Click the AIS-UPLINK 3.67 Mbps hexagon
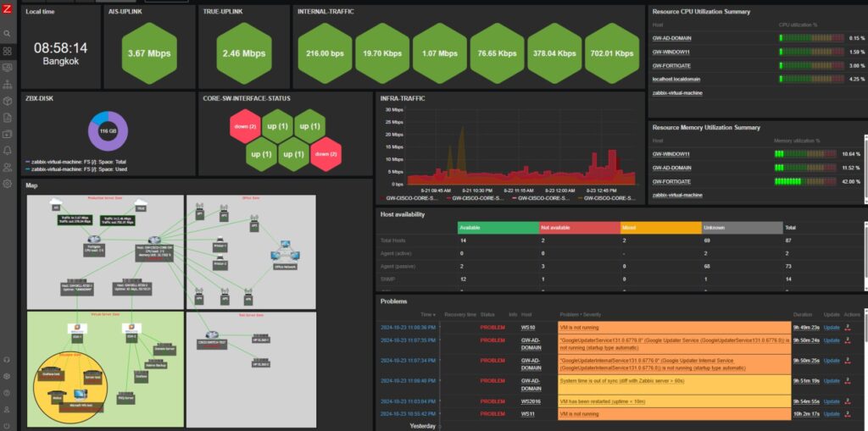 point(149,53)
